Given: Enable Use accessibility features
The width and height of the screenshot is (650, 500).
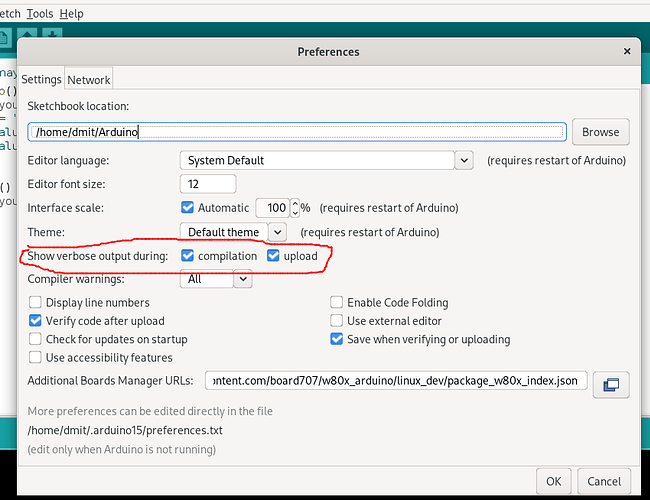Looking at the screenshot, I should click(x=35, y=357).
